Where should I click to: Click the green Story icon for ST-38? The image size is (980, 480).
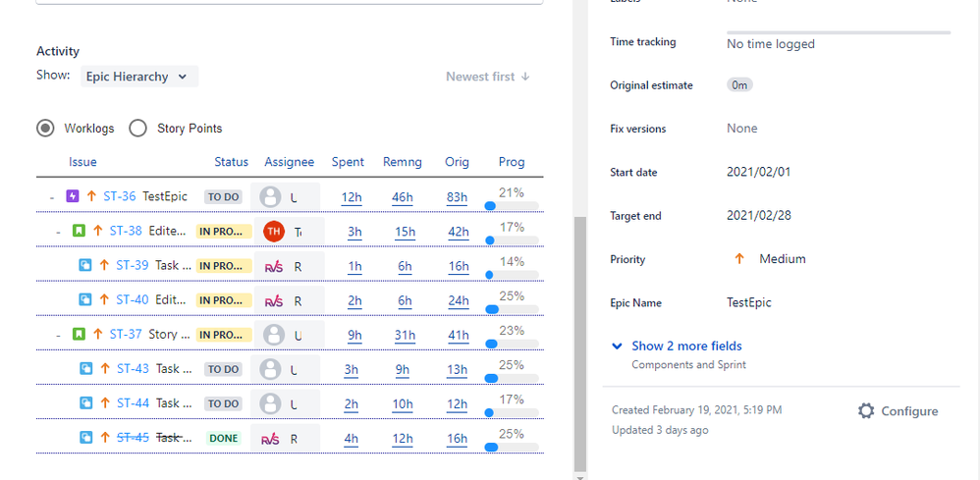click(x=79, y=231)
